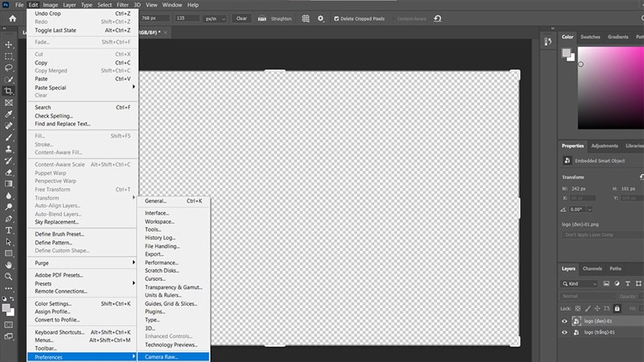Select the Clone Stamp tool
The height and width of the screenshot is (362, 644).
pos(9,149)
